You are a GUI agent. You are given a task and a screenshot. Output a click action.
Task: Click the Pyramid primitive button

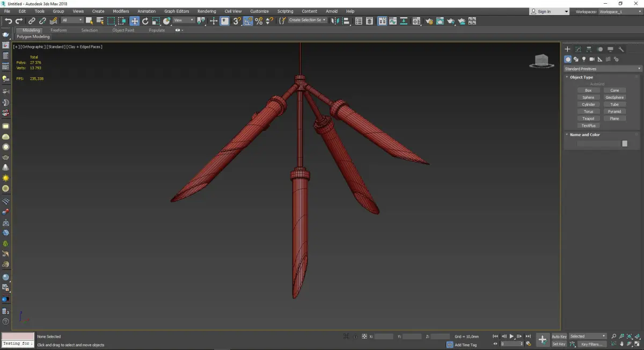[x=614, y=111]
